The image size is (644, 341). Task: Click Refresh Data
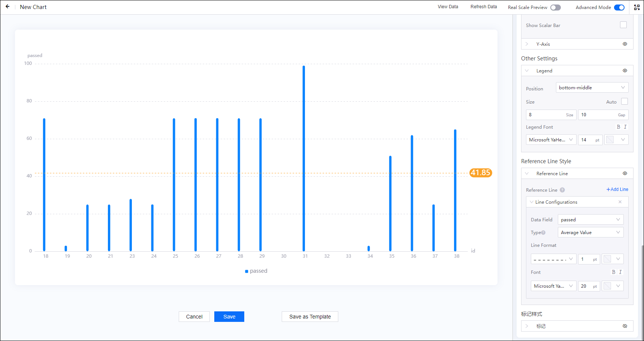pos(483,7)
